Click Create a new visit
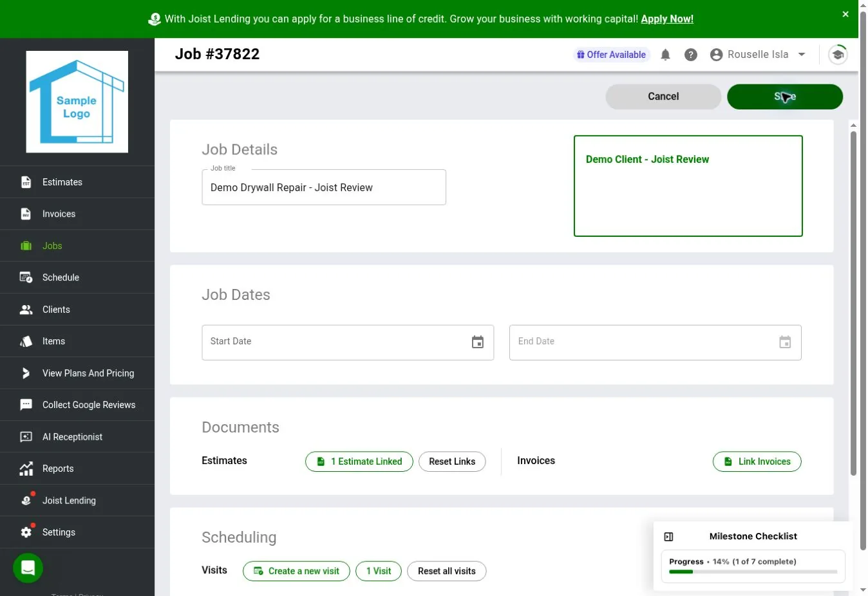This screenshot has width=868, height=596. [296, 571]
